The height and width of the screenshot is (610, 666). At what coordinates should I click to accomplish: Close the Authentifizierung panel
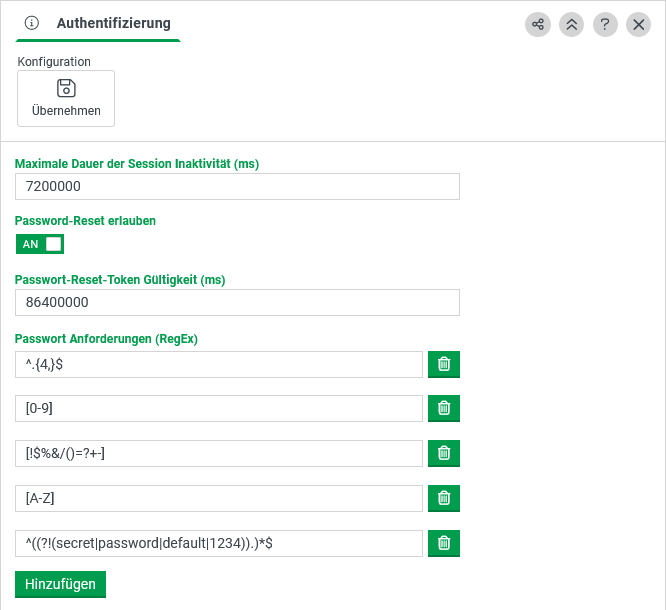click(x=639, y=24)
